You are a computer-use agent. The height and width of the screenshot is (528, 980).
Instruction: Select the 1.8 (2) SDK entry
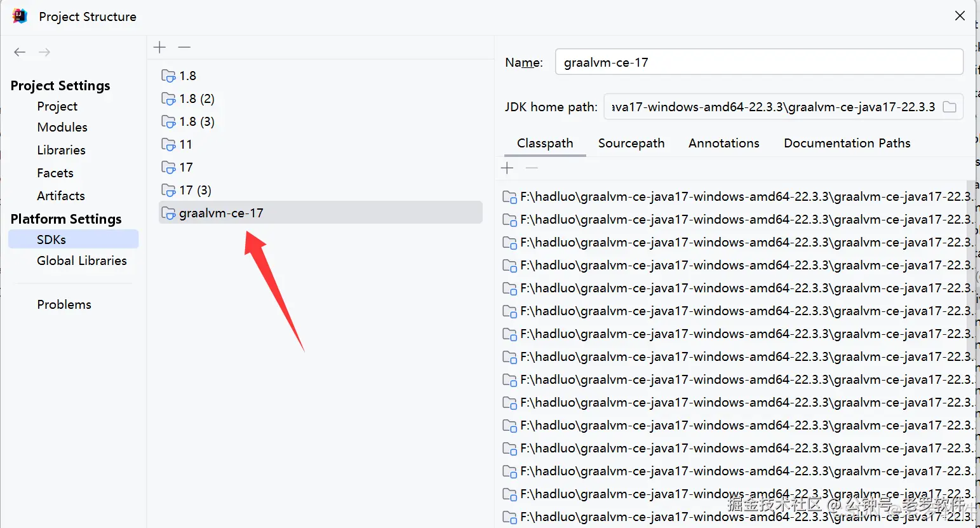(321, 98)
